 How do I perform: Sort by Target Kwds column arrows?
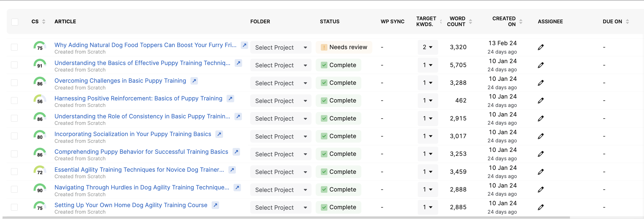441,21
